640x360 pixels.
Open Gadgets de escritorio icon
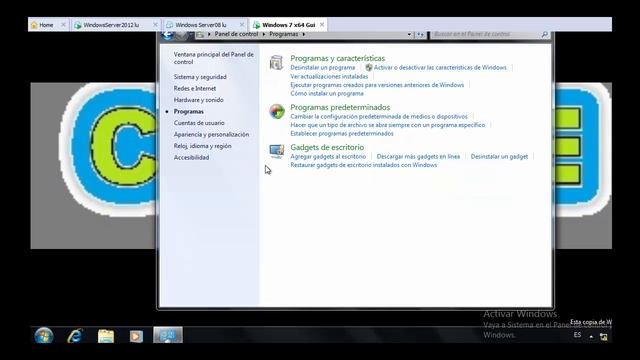[x=277, y=151]
